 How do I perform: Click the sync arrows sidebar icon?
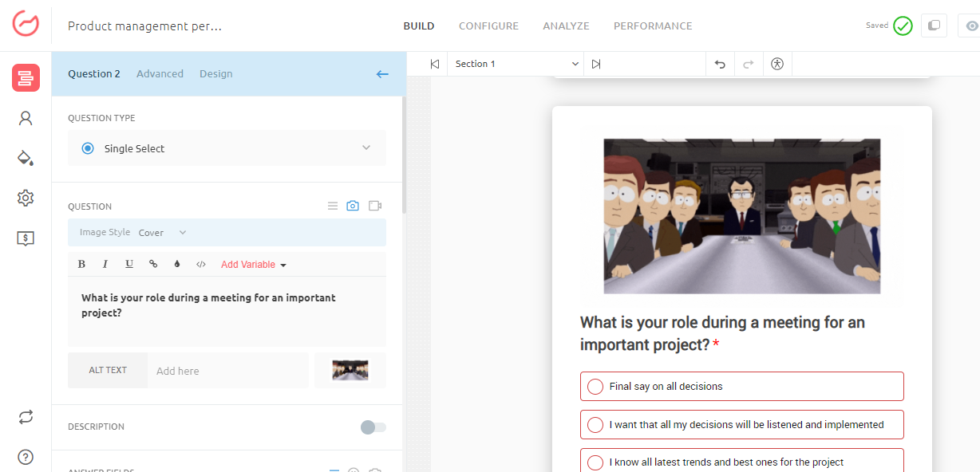tap(26, 417)
